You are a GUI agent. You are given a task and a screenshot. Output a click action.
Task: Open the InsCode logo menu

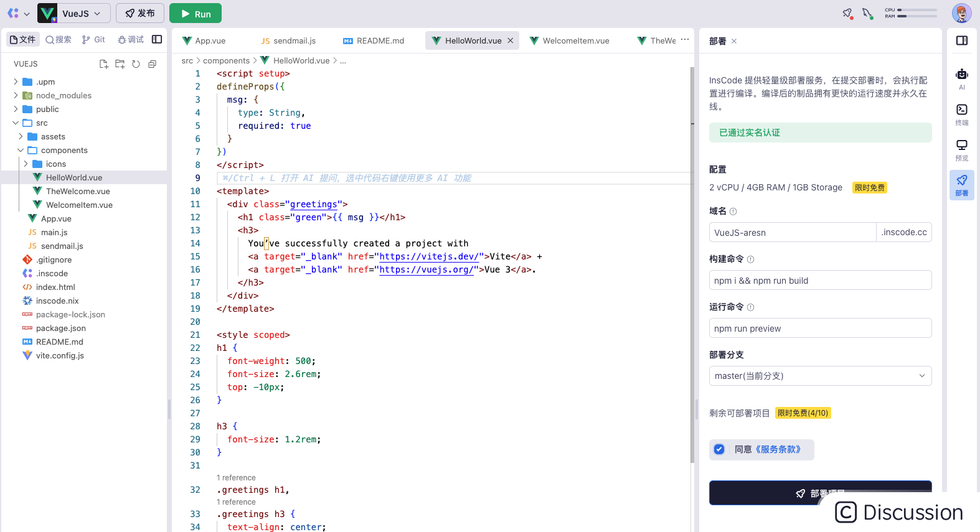pyautogui.click(x=18, y=13)
